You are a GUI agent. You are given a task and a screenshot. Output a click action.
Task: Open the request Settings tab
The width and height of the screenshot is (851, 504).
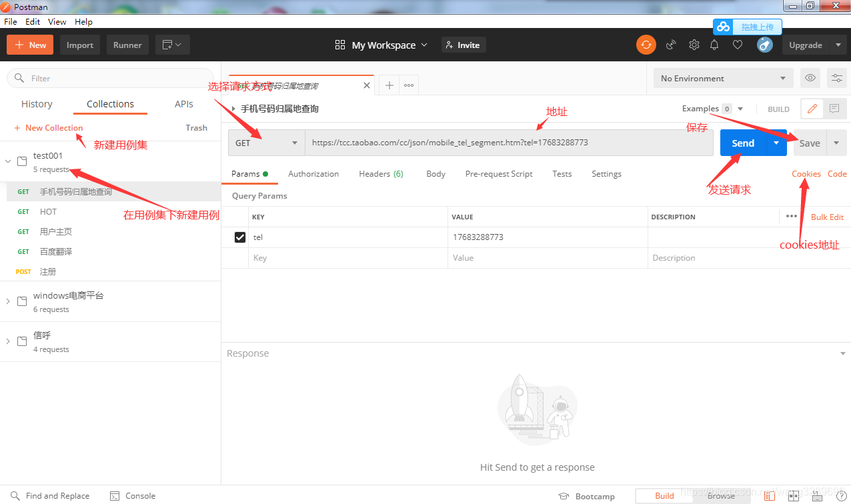click(606, 174)
